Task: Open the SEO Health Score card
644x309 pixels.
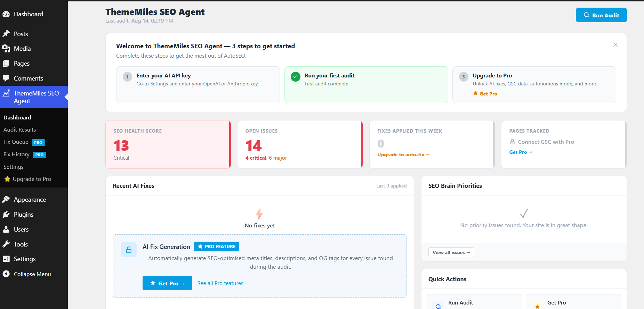Action: click(168, 144)
